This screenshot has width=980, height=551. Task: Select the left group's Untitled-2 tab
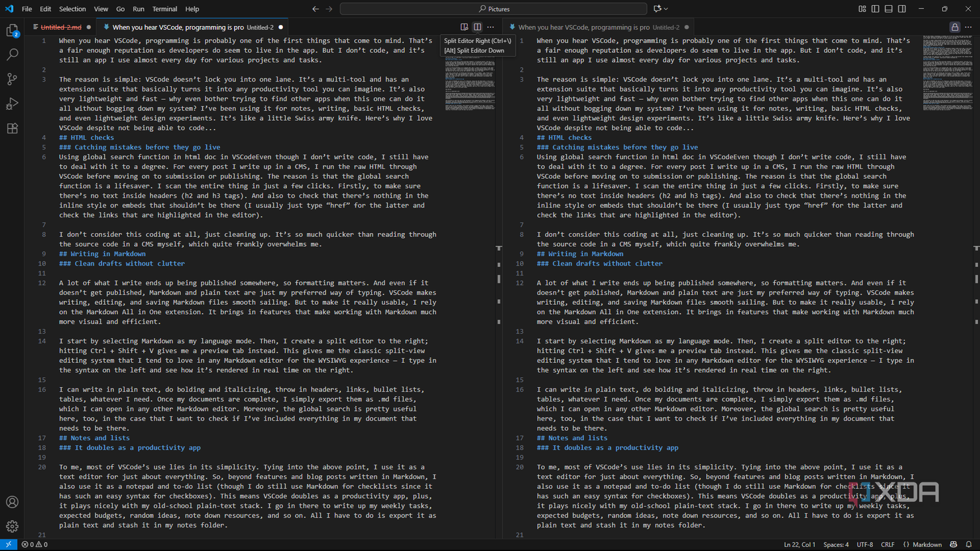193,27
